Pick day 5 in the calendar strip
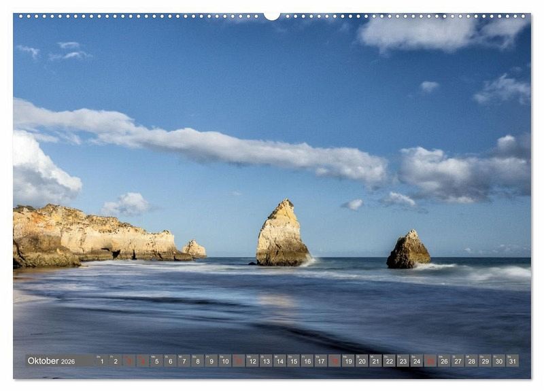The height and width of the screenshot is (392, 544). (156, 361)
